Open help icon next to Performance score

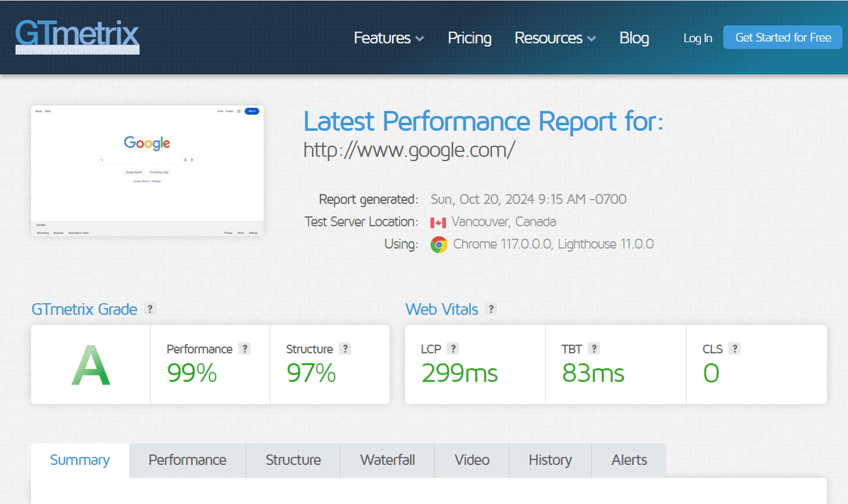pyautogui.click(x=245, y=348)
